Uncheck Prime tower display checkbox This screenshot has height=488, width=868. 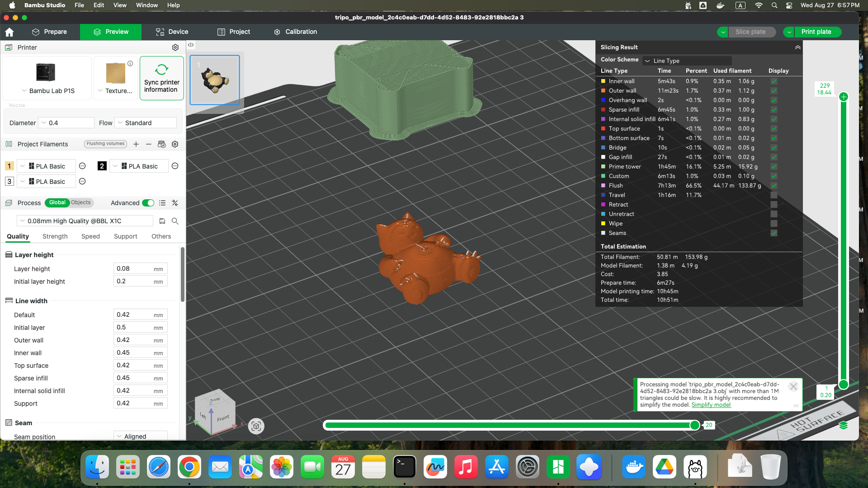click(x=774, y=167)
